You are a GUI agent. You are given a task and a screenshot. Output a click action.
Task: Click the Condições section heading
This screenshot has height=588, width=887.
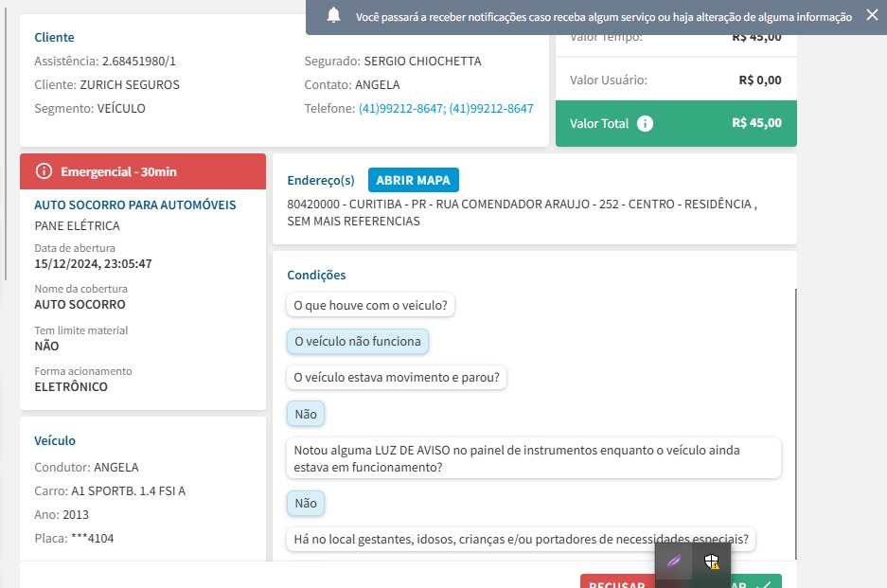(x=316, y=275)
